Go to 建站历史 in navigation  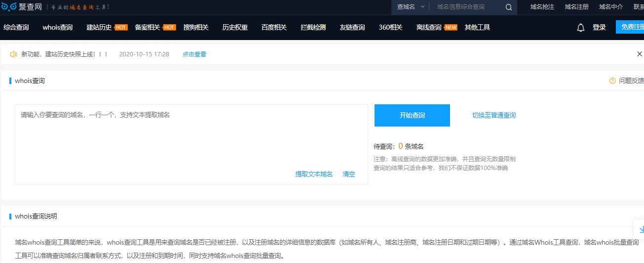click(x=99, y=28)
